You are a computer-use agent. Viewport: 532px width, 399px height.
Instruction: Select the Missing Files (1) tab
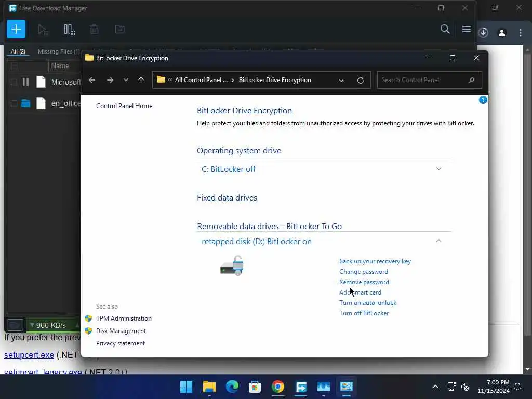pos(59,51)
